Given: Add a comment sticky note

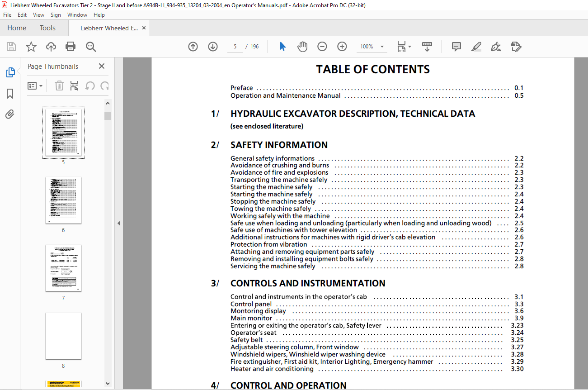Looking at the screenshot, I should click(x=456, y=47).
